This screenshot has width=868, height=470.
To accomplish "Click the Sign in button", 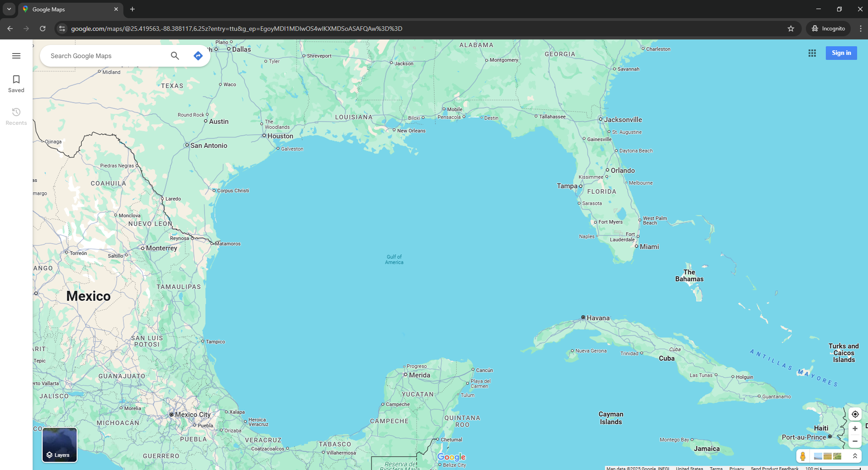I will tap(841, 53).
